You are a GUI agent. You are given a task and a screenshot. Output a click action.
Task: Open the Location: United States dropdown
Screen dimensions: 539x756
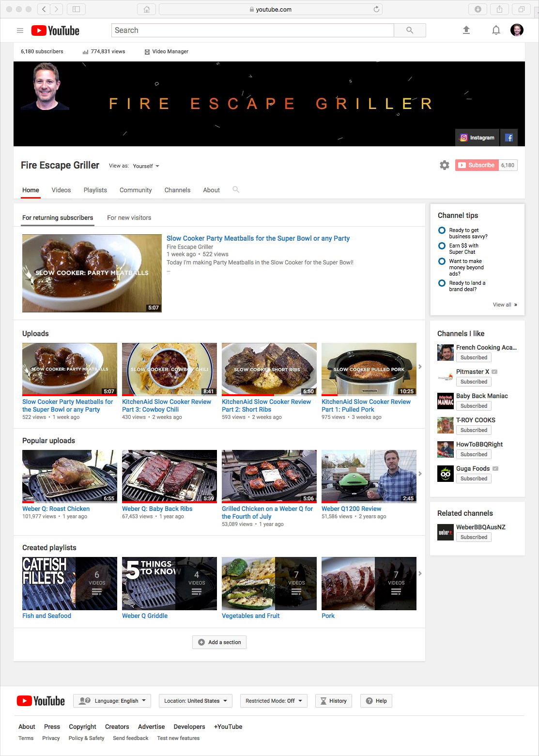click(x=196, y=701)
